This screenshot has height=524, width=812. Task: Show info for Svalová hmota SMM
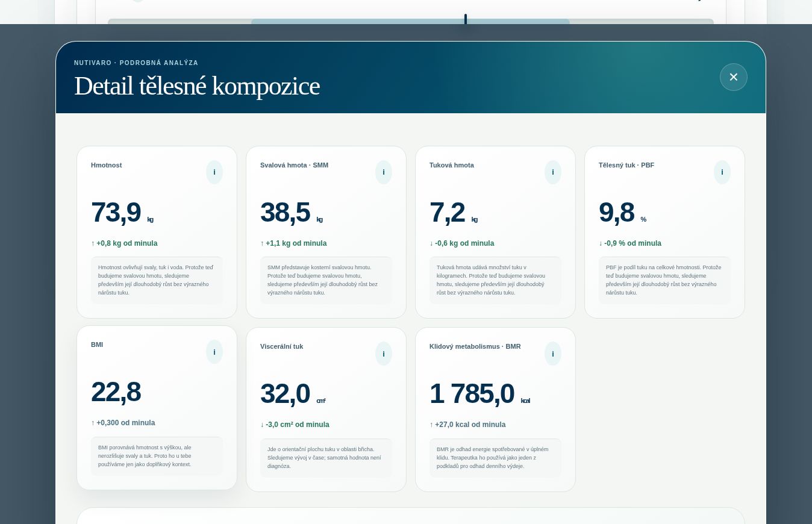pos(384,172)
